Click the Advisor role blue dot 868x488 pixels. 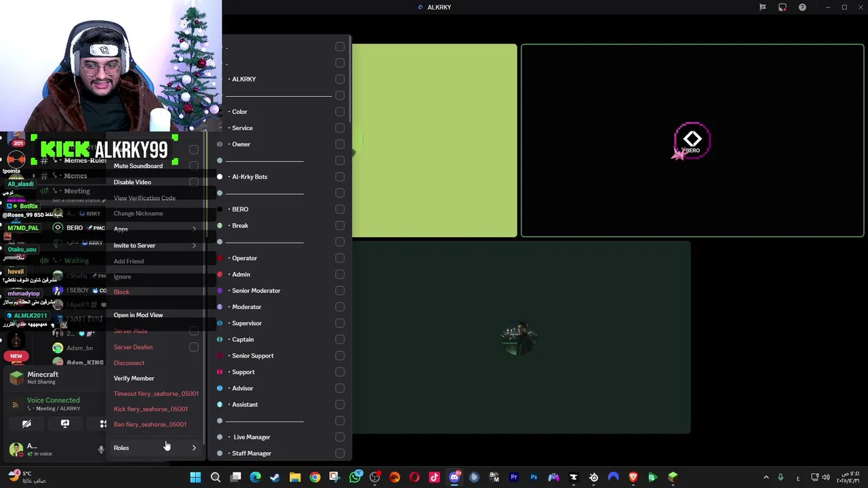tap(220, 388)
